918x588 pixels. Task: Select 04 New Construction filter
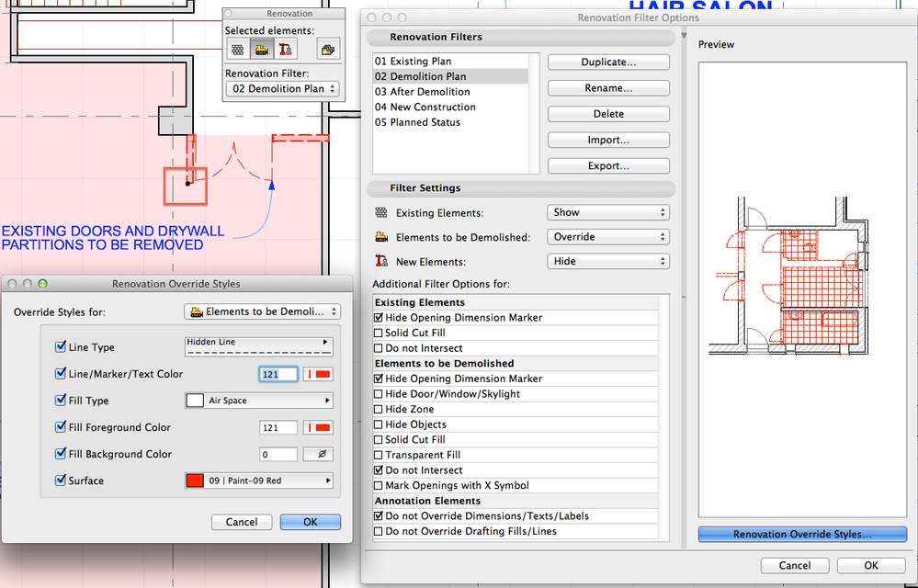tap(425, 107)
